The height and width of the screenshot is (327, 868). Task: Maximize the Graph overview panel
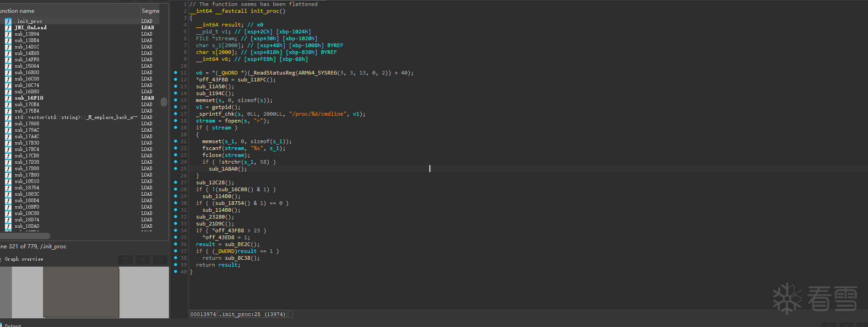[125, 260]
